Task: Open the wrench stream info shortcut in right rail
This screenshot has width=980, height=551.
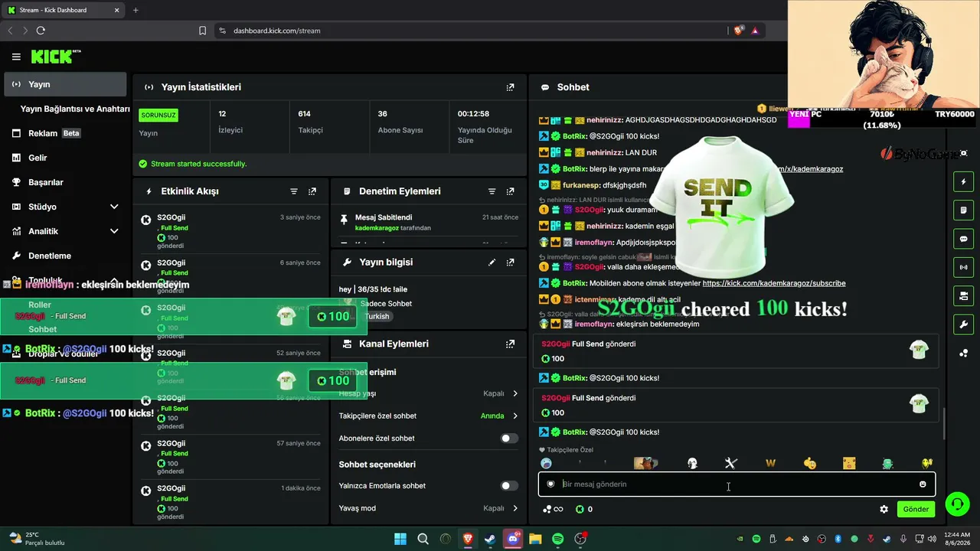Action: (x=963, y=324)
